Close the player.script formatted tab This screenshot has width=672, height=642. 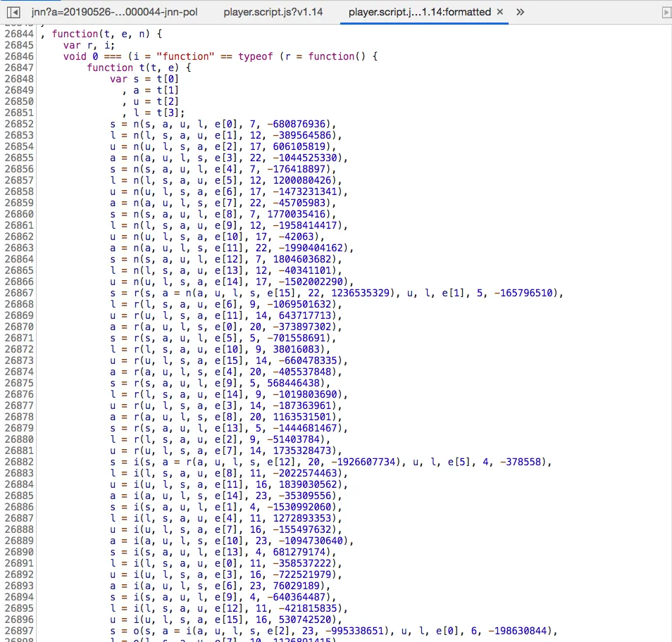[499, 12]
